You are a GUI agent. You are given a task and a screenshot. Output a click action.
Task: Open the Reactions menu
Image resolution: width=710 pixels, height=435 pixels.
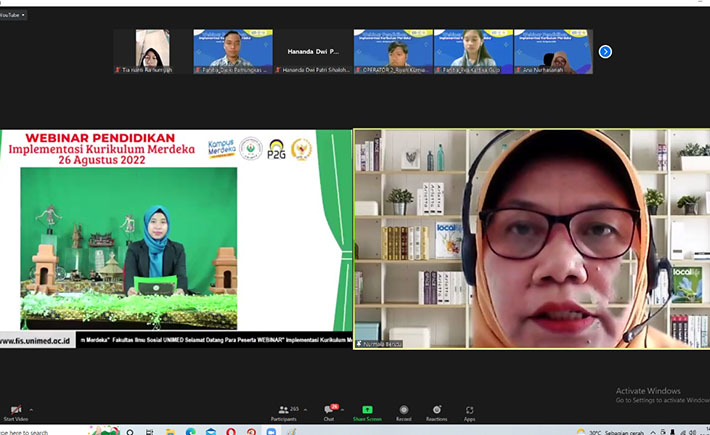(x=437, y=412)
